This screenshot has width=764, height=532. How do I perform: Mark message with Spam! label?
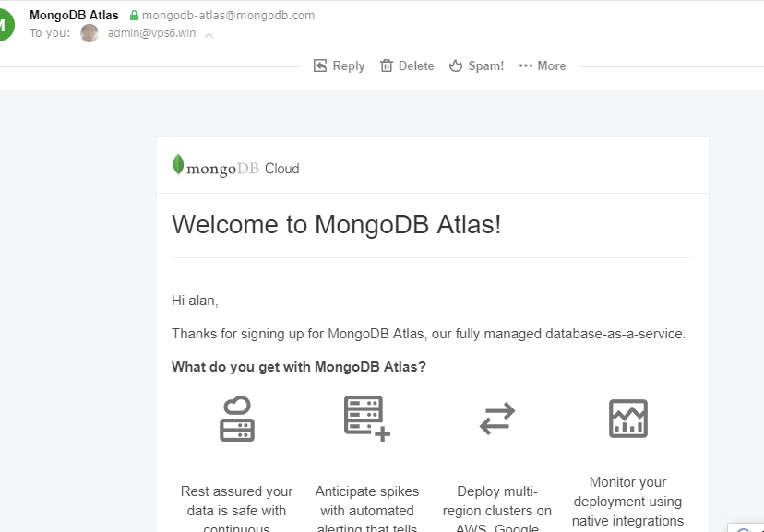click(485, 65)
